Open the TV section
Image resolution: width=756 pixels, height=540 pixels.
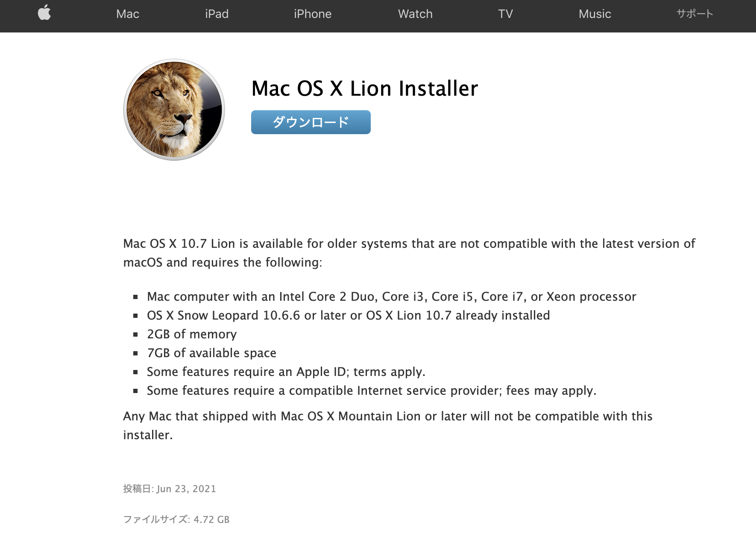(x=505, y=14)
